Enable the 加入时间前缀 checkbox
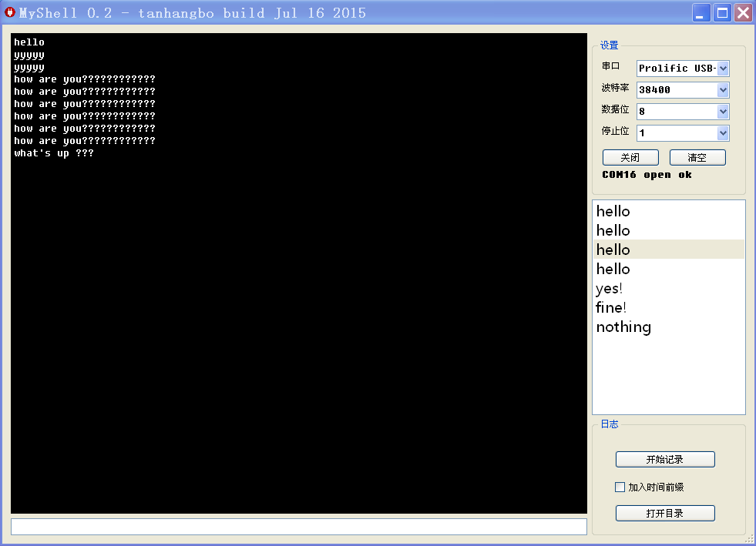The width and height of the screenshot is (756, 546). click(x=620, y=487)
